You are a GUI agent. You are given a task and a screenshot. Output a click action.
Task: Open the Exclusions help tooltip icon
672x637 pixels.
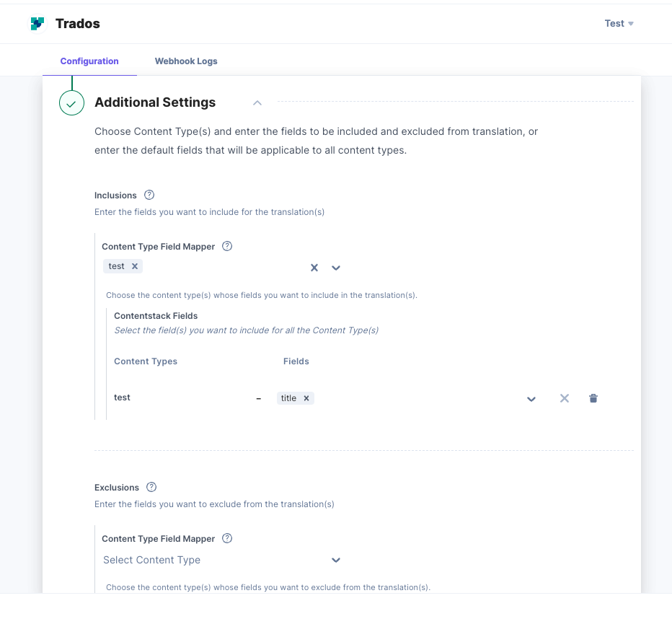coord(151,487)
